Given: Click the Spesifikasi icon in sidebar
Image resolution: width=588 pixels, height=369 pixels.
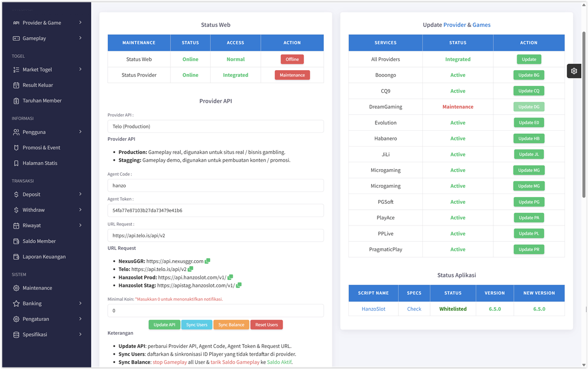Looking at the screenshot, I should click(16, 334).
